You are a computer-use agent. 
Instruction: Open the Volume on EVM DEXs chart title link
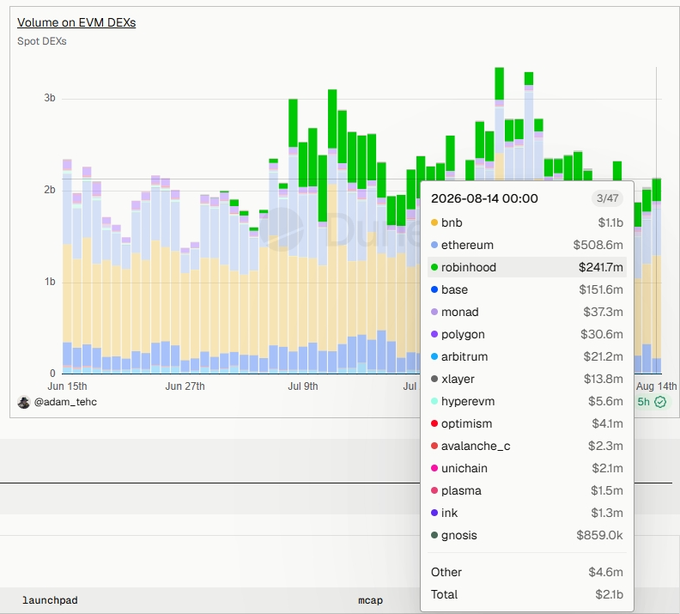click(76, 23)
